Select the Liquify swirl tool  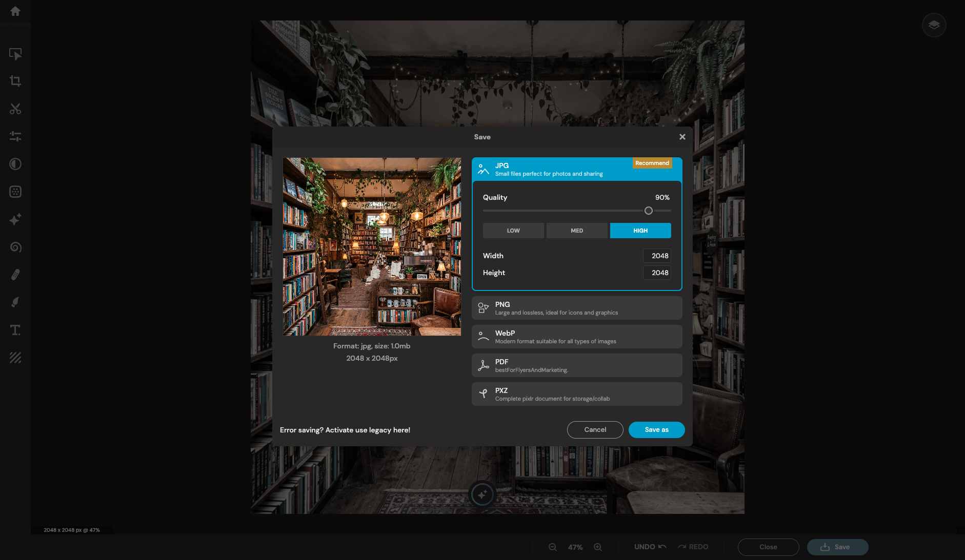[15, 247]
